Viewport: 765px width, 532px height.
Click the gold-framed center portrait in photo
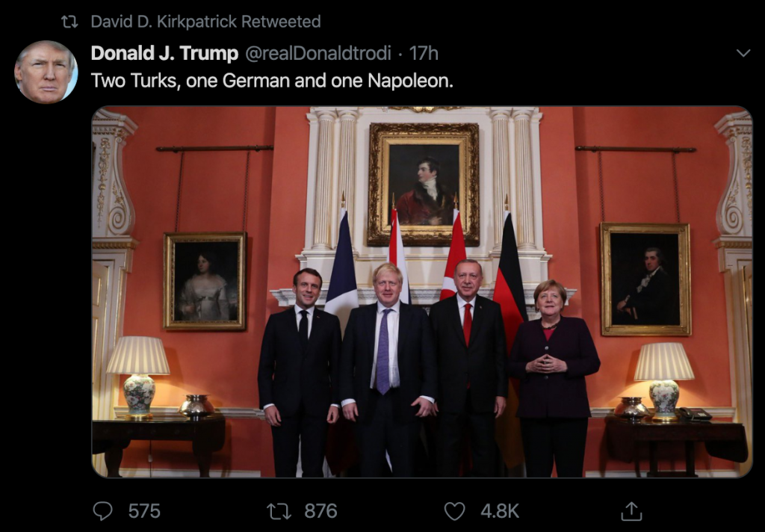(x=424, y=184)
